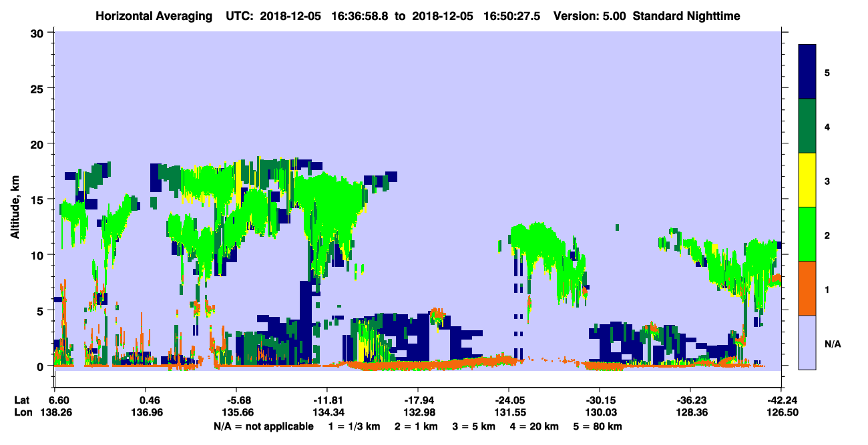Click the bright green colorbar segment labeled 2

[x=807, y=234]
